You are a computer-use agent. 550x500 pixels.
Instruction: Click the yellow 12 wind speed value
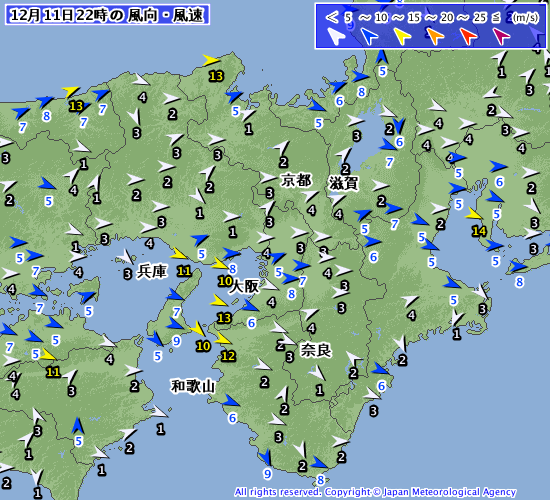pyautogui.click(x=228, y=356)
